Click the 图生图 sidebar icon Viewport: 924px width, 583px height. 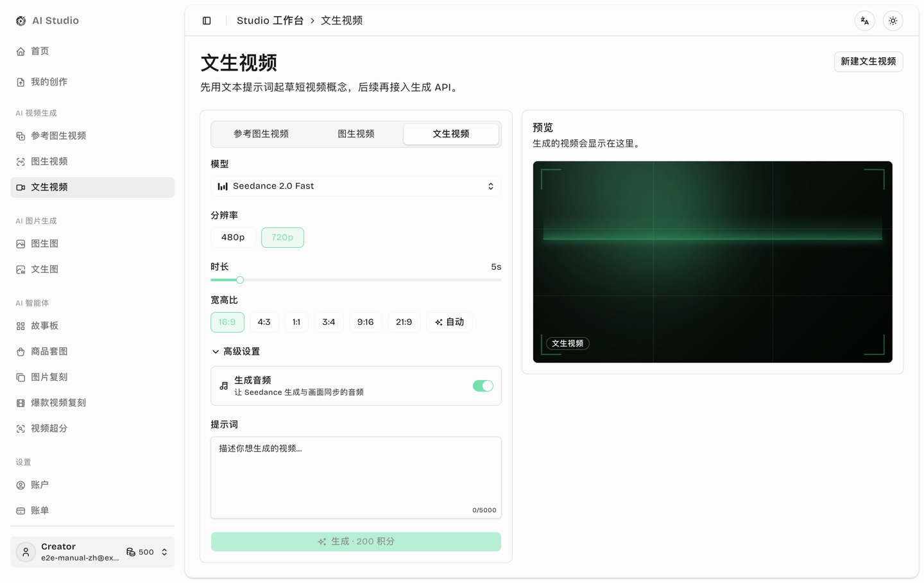click(21, 244)
